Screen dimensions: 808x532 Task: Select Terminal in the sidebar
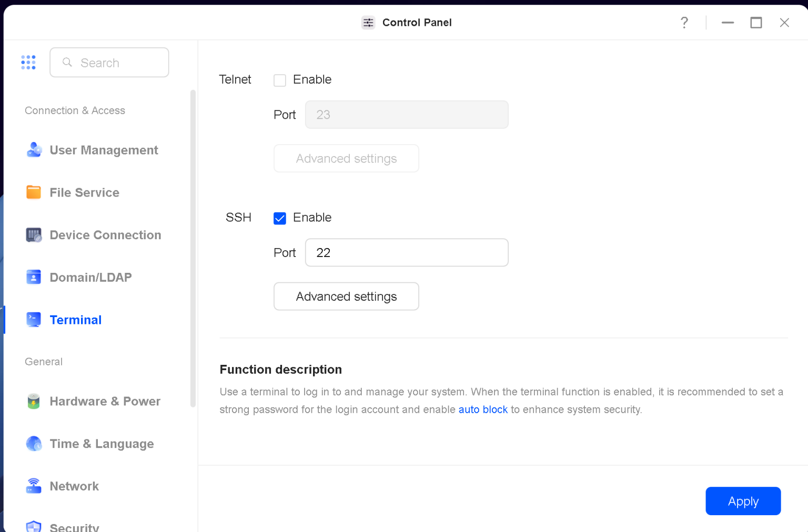[75, 320]
